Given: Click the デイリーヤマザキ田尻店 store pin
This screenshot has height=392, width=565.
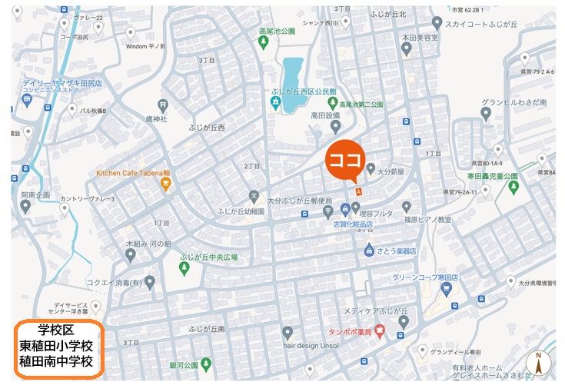Looking at the screenshot, I should 27,100.
